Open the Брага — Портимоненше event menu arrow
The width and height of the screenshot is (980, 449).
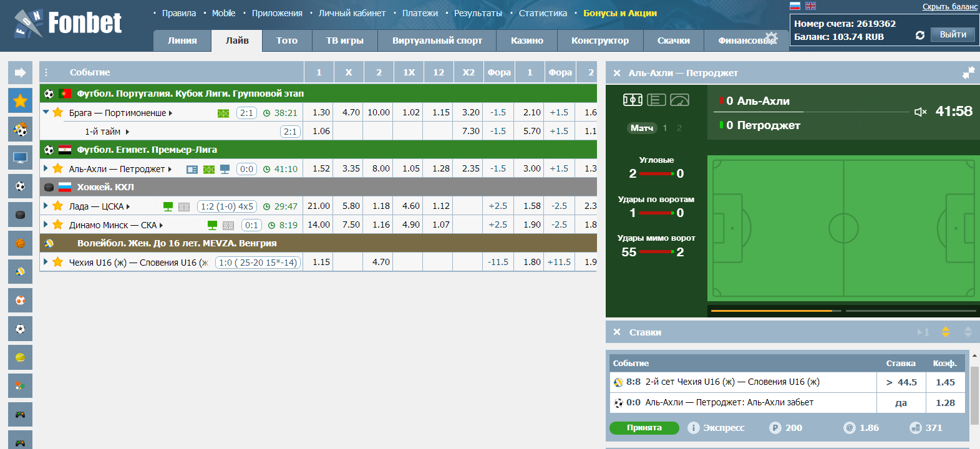click(x=170, y=113)
